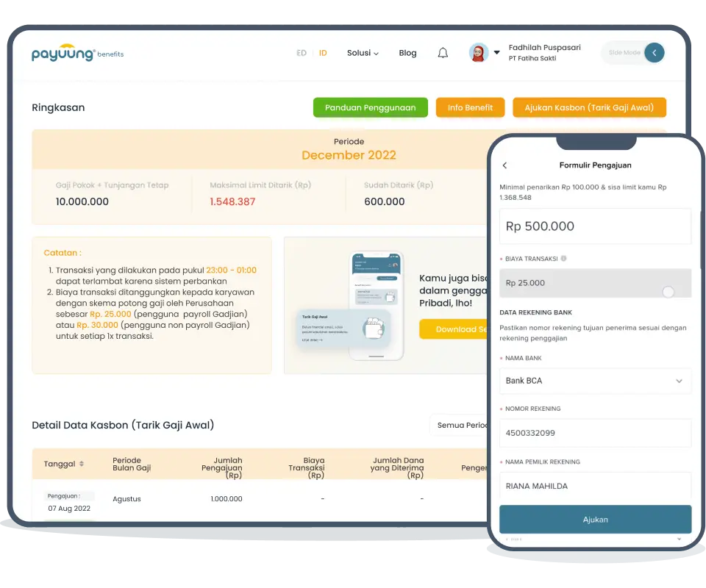The width and height of the screenshot is (706, 588).
Task: Click the Panduan Penggunaan button
Action: pyautogui.click(x=370, y=107)
